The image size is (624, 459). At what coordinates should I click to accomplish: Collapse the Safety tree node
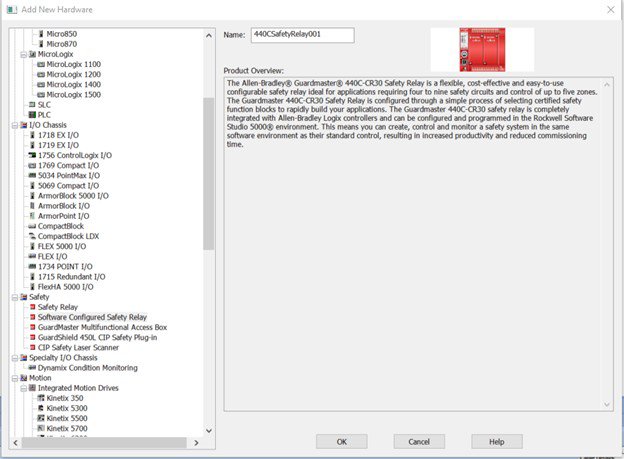click(x=15, y=297)
